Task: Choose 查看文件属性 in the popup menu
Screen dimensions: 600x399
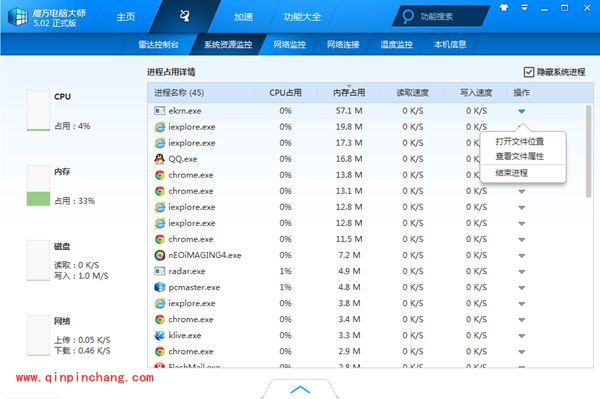Action: tap(520, 156)
